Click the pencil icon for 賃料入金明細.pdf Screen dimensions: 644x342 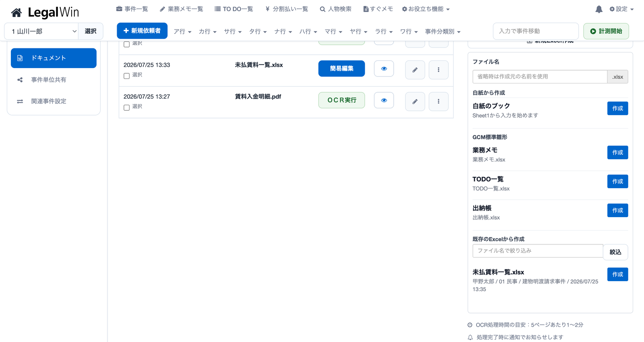(x=415, y=102)
